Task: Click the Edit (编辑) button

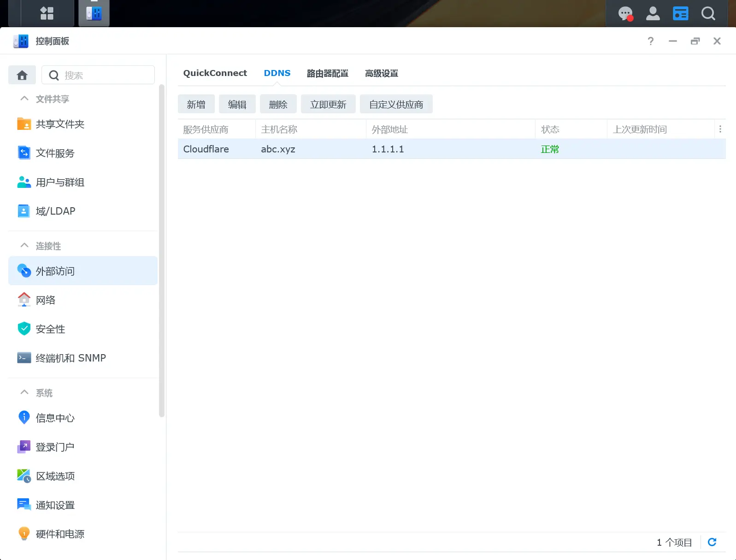Action: pyautogui.click(x=237, y=104)
